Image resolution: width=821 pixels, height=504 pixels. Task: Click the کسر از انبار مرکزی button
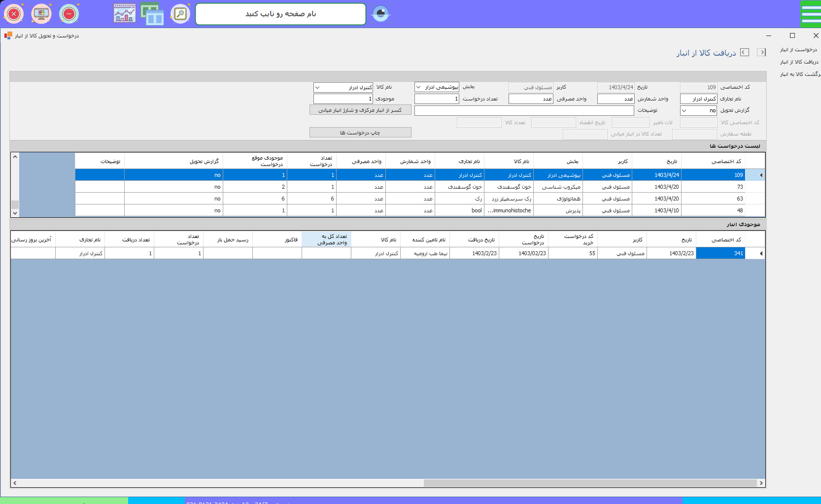[360, 110]
